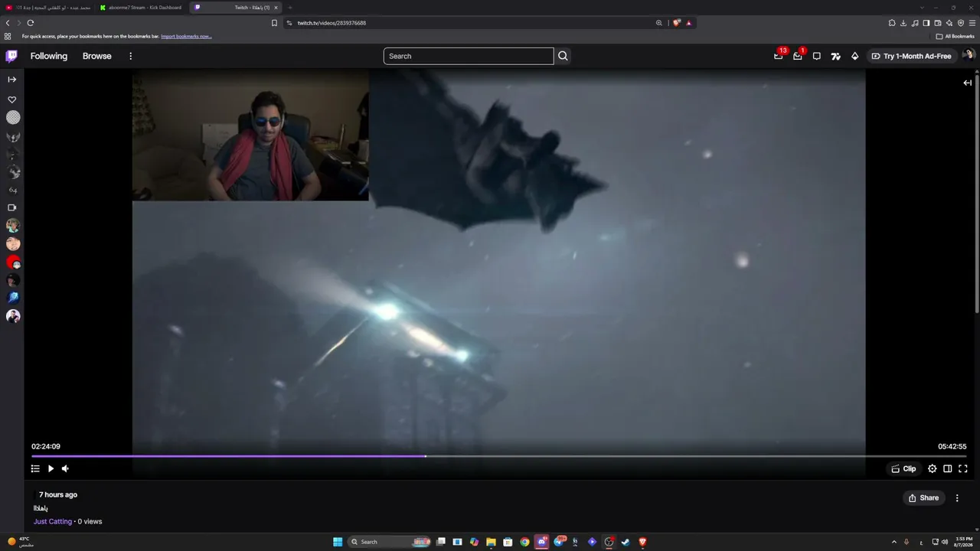Open Brave Shields icon

[x=676, y=23]
